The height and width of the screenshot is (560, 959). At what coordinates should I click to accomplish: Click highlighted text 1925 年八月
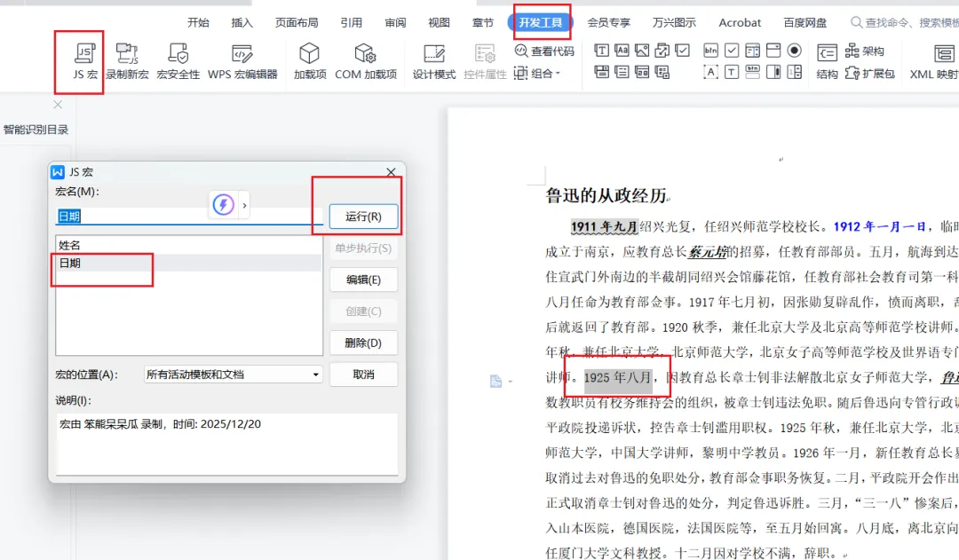click(x=618, y=377)
